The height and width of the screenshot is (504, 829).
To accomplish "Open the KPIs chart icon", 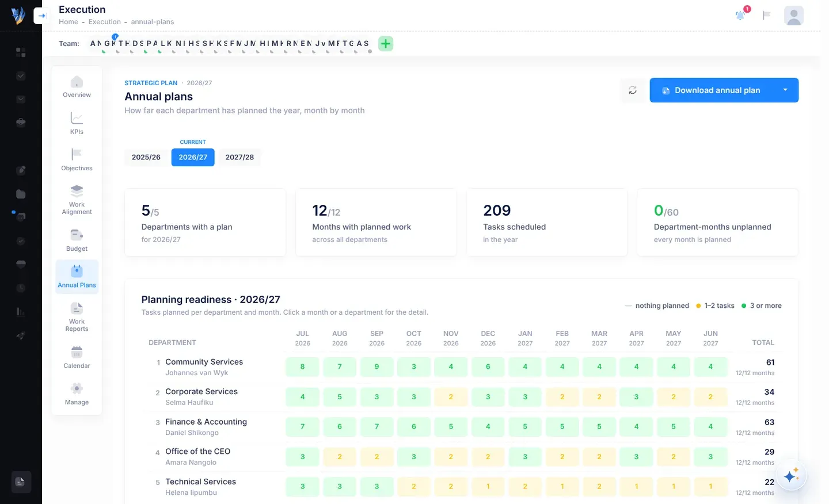I will (77, 119).
